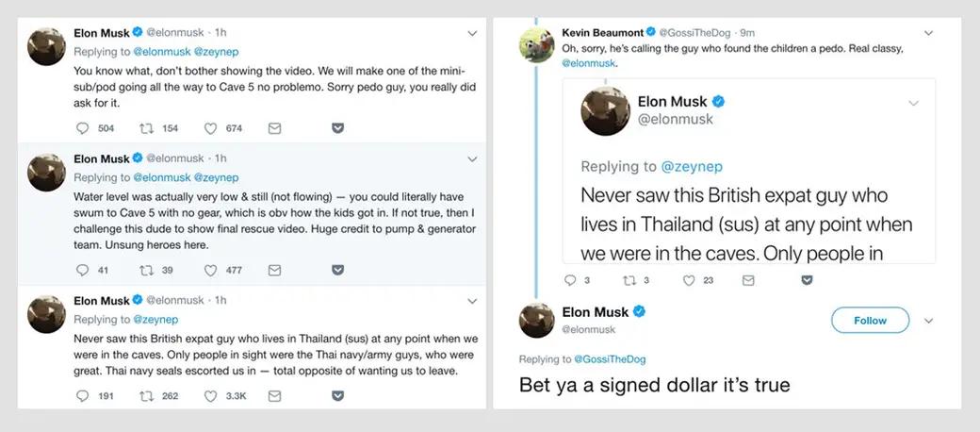This screenshot has width=980, height=432.
Task: Expand the options chevron on Kevin Beaumont's tweet
Action: point(928,33)
